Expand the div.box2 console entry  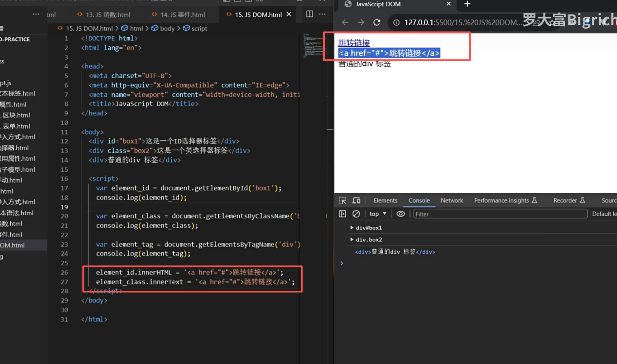pos(352,240)
